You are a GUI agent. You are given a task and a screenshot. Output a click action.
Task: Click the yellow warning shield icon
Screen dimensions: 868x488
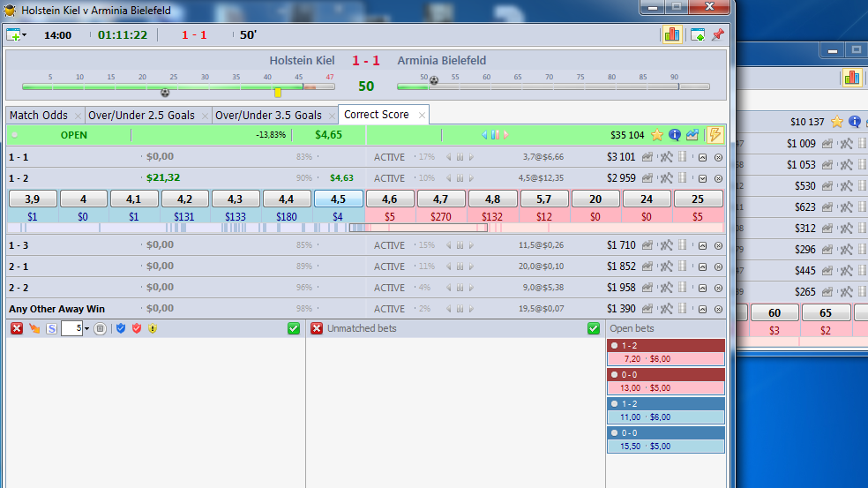pyautogui.click(x=153, y=328)
